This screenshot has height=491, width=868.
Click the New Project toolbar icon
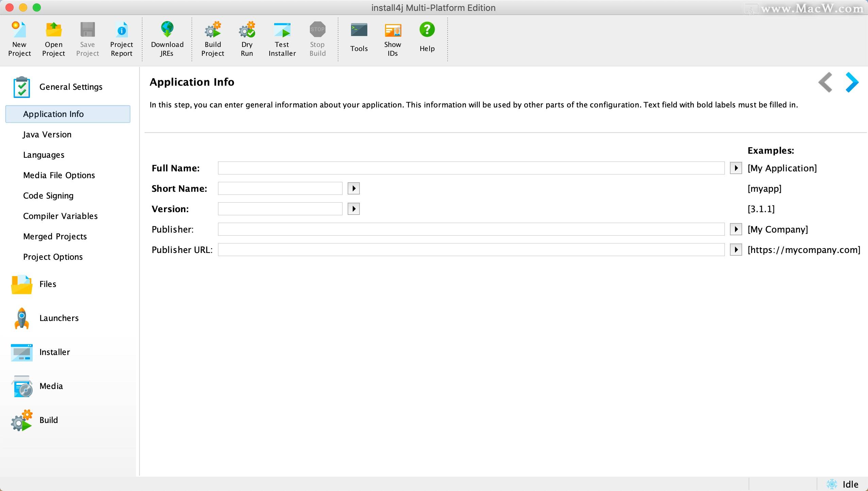(19, 30)
